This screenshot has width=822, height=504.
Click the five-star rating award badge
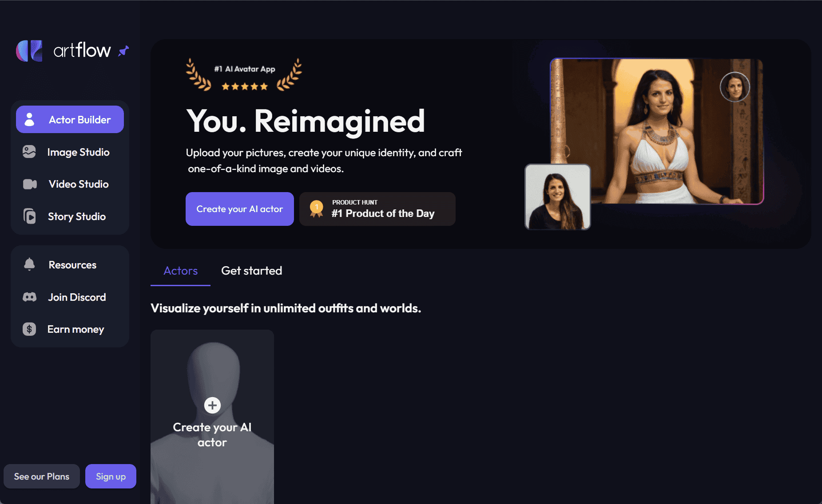244,75
